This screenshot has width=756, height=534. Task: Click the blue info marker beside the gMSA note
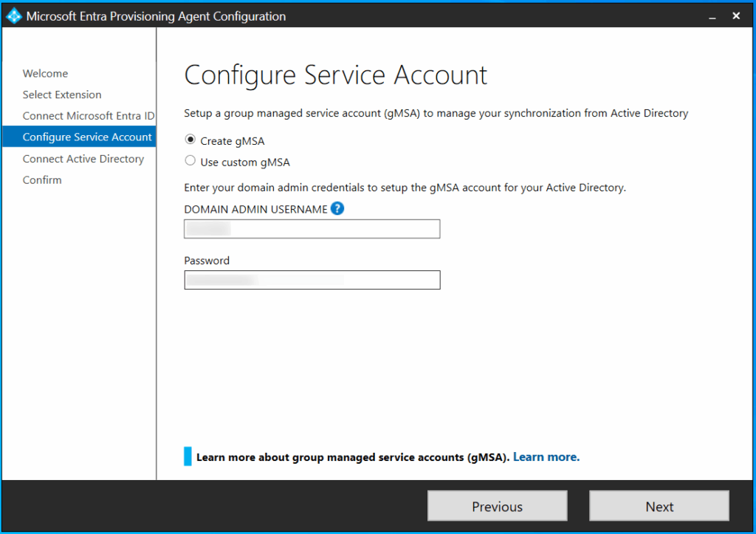[x=188, y=456]
